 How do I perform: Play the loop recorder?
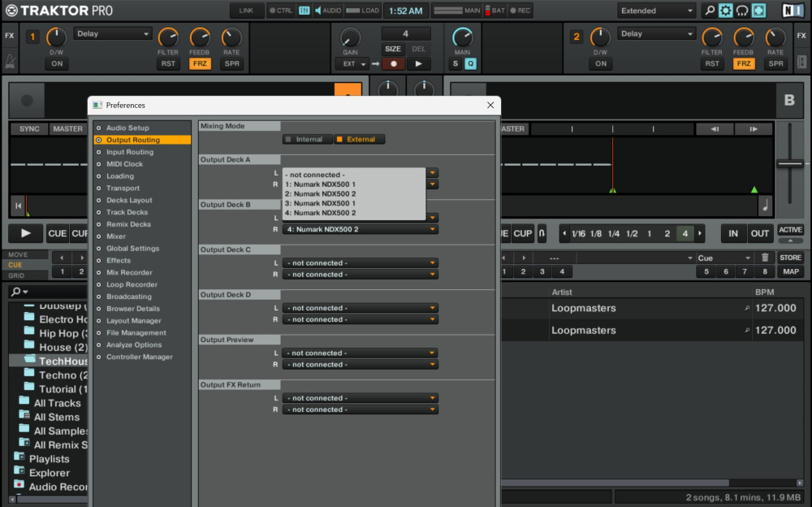click(x=418, y=63)
